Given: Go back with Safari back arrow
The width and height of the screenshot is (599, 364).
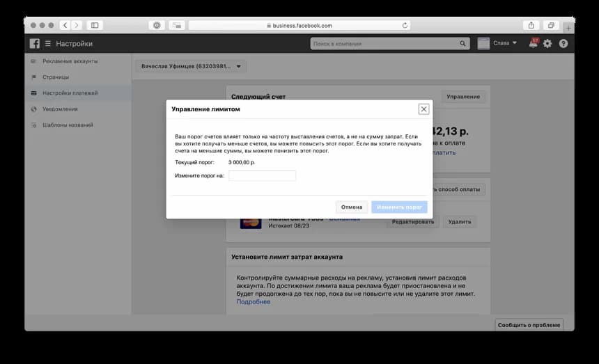Looking at the screenshot, I should (x=65, y=25).
